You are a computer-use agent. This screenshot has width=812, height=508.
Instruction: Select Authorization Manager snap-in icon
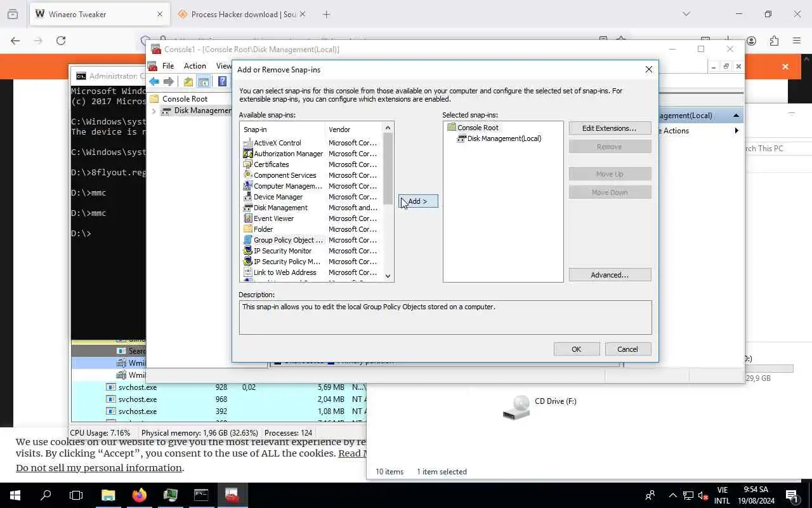click(x=248, y=154)
